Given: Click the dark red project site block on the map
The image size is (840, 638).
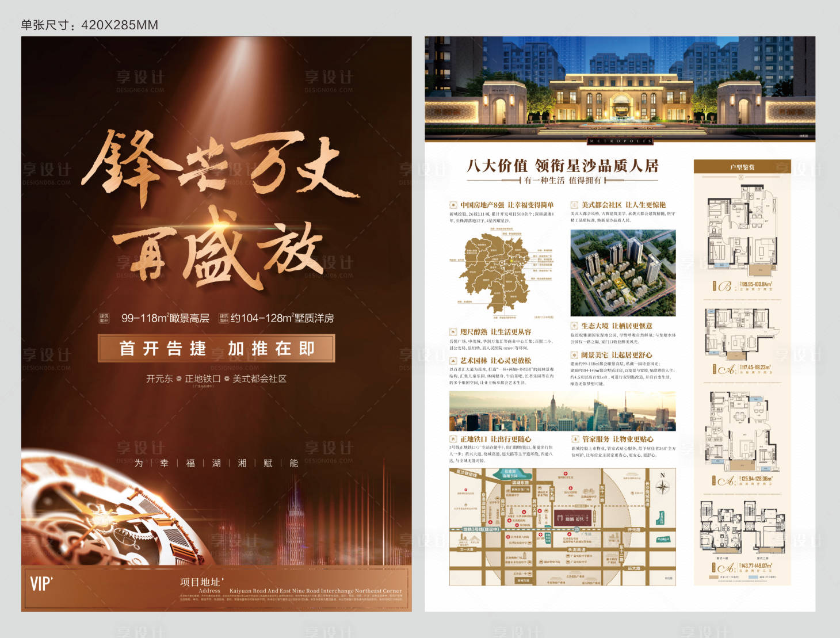Looking at the screenshot, I should click(x=574, y=518).
